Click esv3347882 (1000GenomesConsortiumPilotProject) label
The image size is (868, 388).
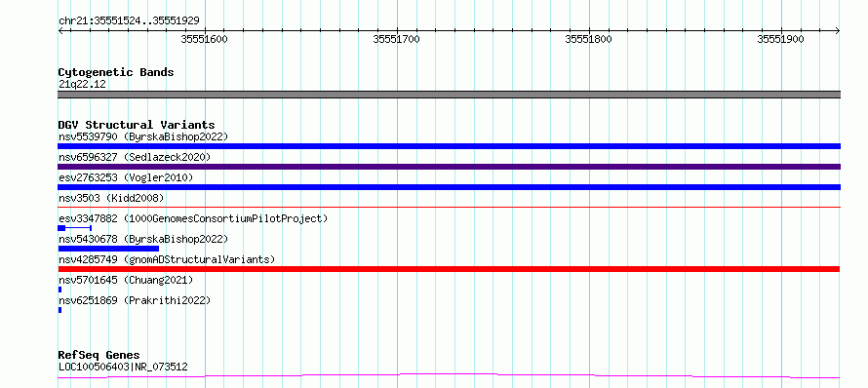(193, 218)
